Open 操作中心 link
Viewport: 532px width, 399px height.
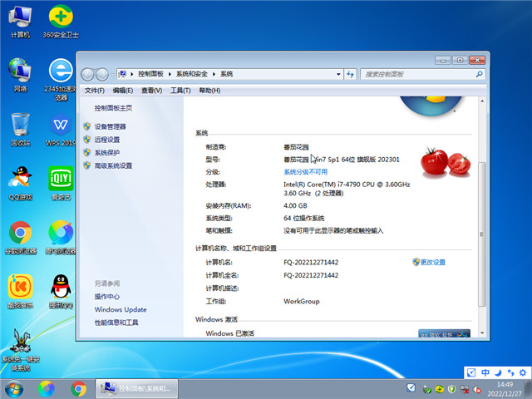pos(107,297)
